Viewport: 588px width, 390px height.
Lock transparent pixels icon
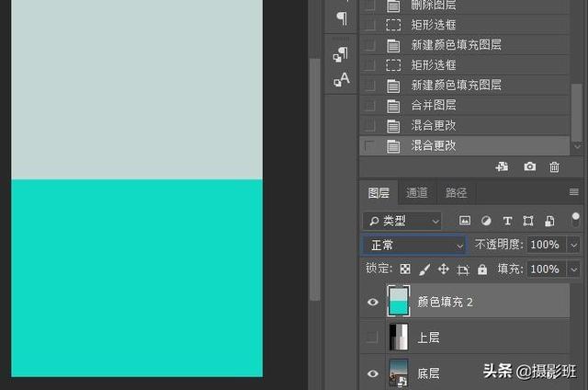coord(405,269)
